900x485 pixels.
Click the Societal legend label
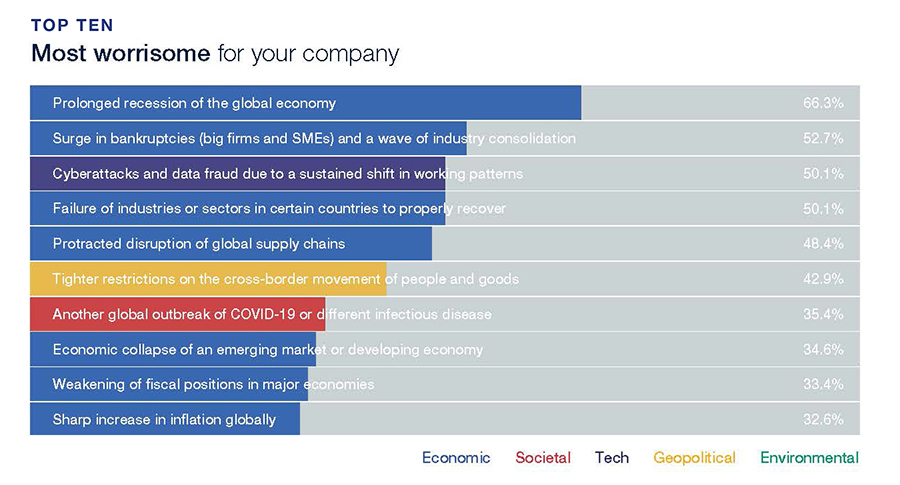[542, 457]
